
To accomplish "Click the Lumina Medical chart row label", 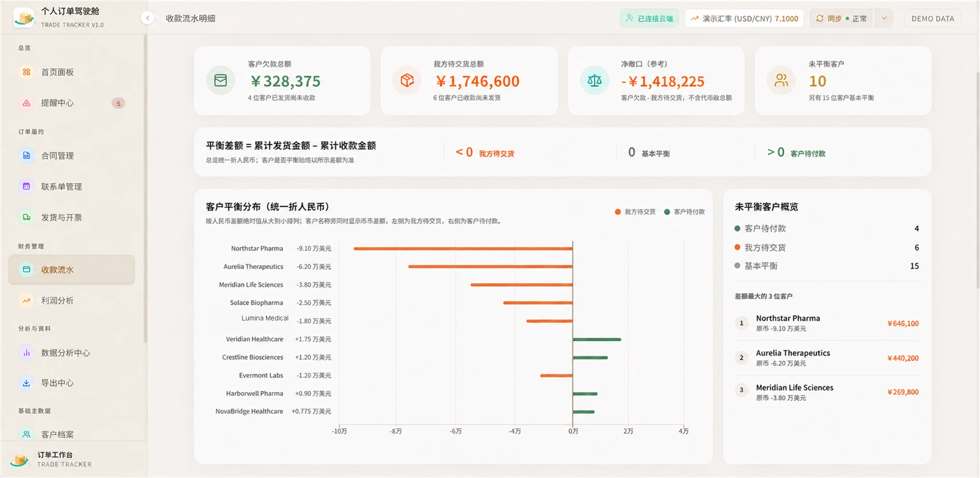I will pos(265,318).
